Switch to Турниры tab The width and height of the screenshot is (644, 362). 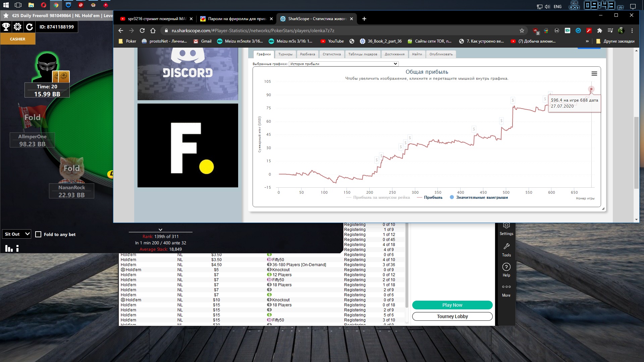click(x=285, y=54)
